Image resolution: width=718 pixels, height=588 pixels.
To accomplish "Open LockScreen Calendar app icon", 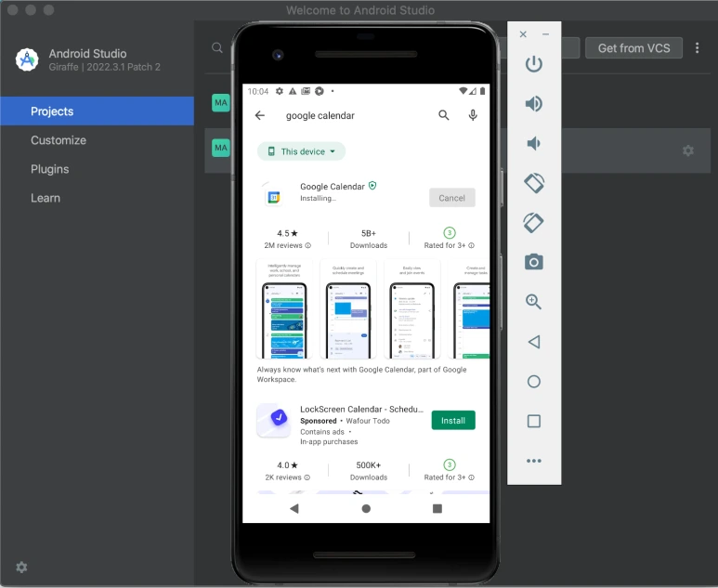I will 273,420.
